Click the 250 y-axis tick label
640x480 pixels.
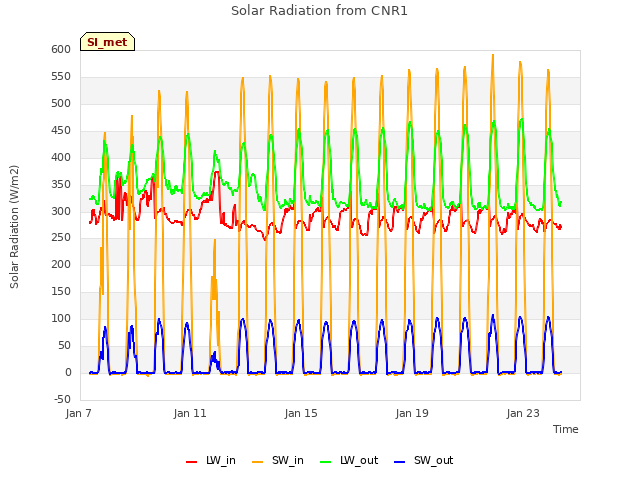(x=61, y=238)
